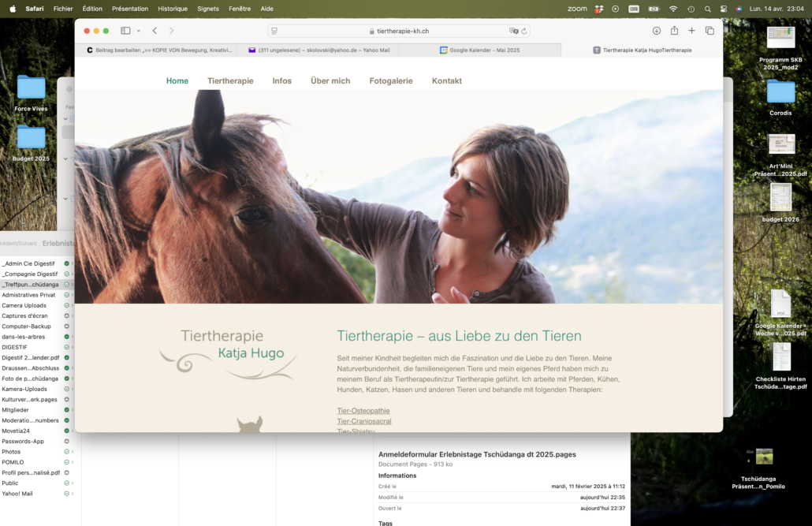This screenshot has width=812, height=526.
Task: Show battery status in menu bar
Action: click(x=654, y=9)
